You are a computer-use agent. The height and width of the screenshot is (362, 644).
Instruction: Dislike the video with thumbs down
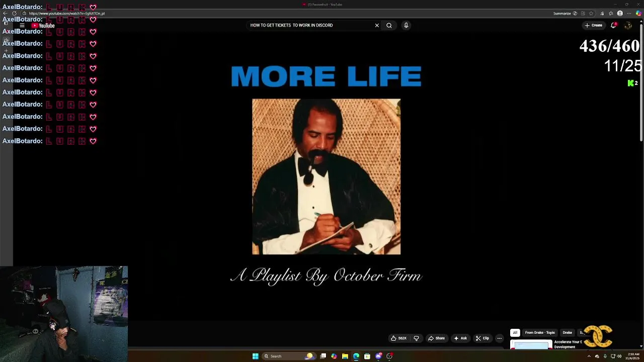[416, 338]
